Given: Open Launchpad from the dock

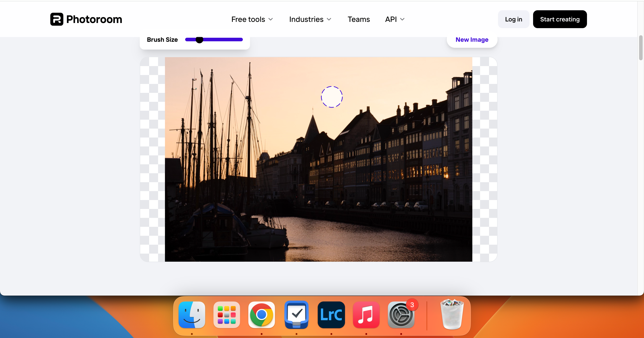Looking at the screenshot, I should click(226, 315).
